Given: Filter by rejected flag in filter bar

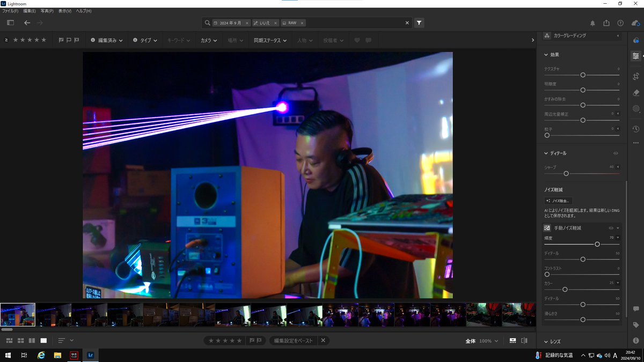Looking at the screenshot, I should (77, 40).
